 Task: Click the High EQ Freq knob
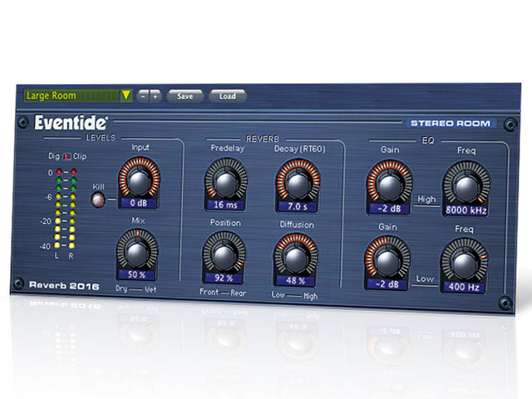[x=467, y=185]
